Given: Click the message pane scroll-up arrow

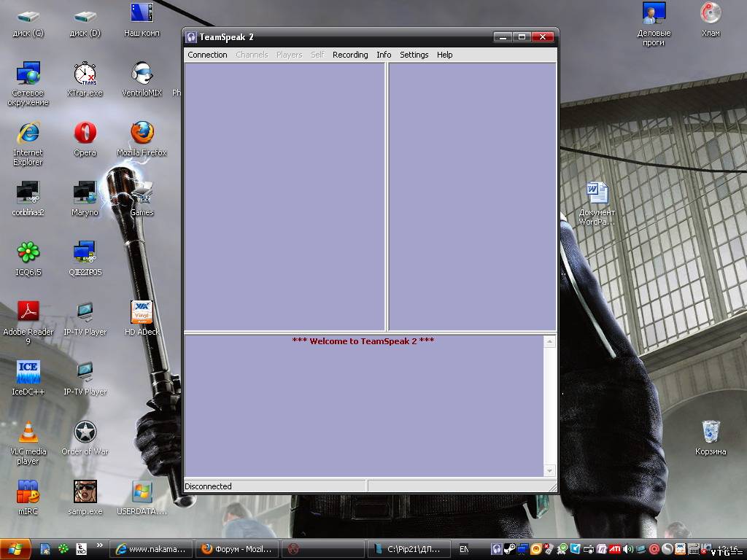Looking at the screenshot, I should click(x=549, y=341).
